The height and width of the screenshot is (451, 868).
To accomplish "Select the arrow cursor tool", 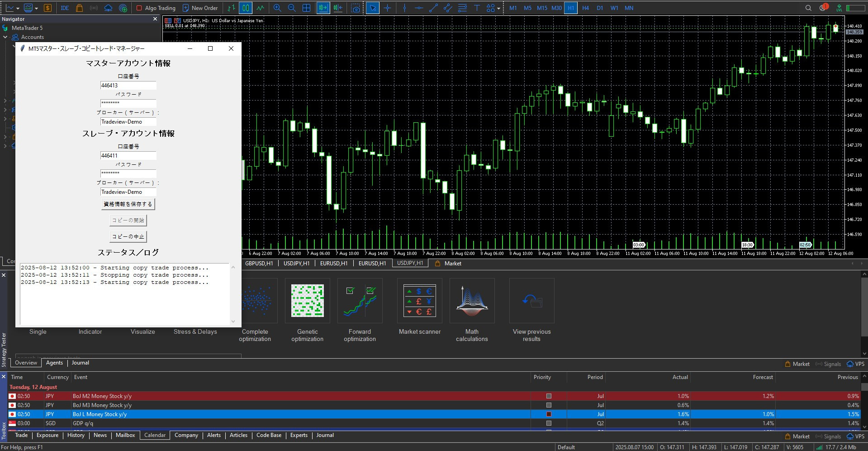I will click(x=372, y=8).
